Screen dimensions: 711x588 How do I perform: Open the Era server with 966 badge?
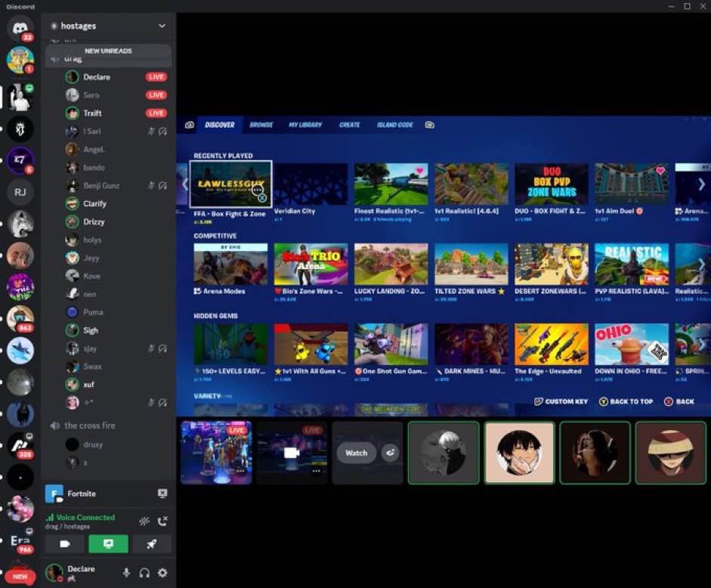tap(20, 541)
